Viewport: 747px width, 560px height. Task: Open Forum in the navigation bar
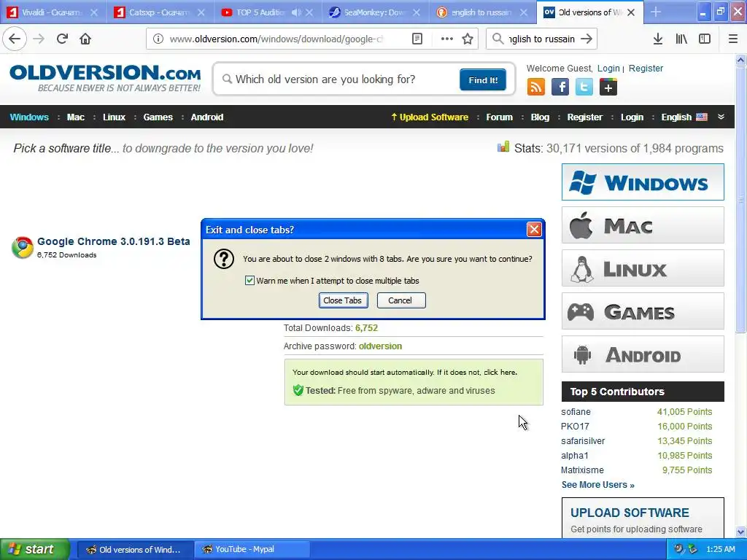click(x=499, y=117)
